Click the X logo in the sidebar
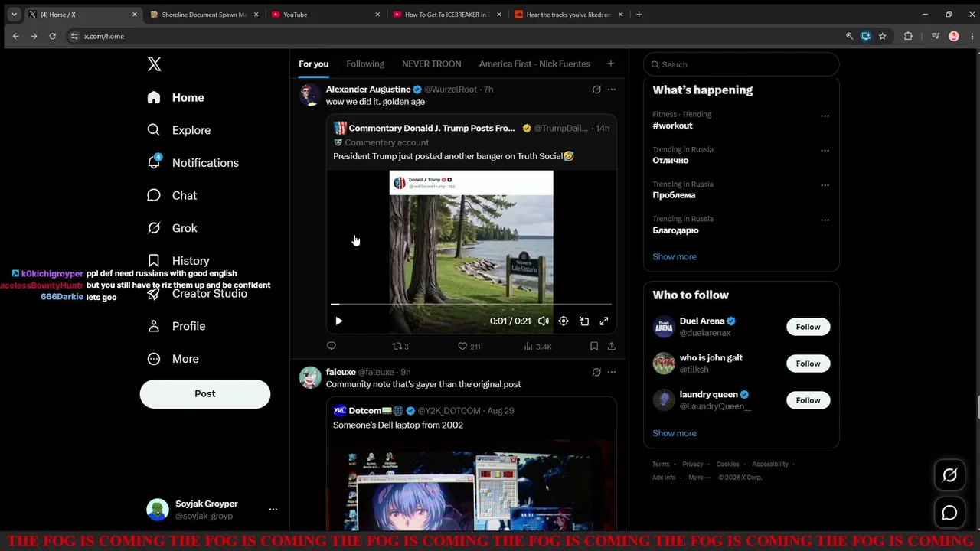980x551 pixels. [x=154, y=64]
